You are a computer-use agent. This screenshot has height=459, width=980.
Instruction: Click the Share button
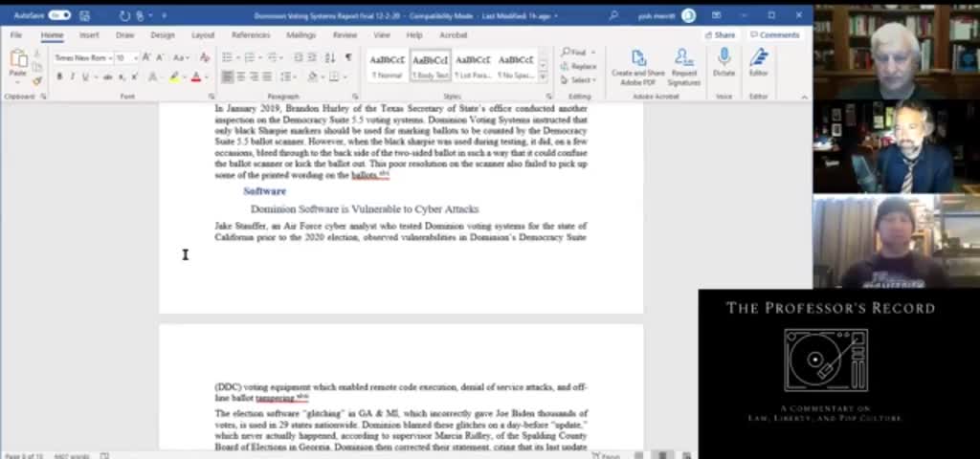720,35
